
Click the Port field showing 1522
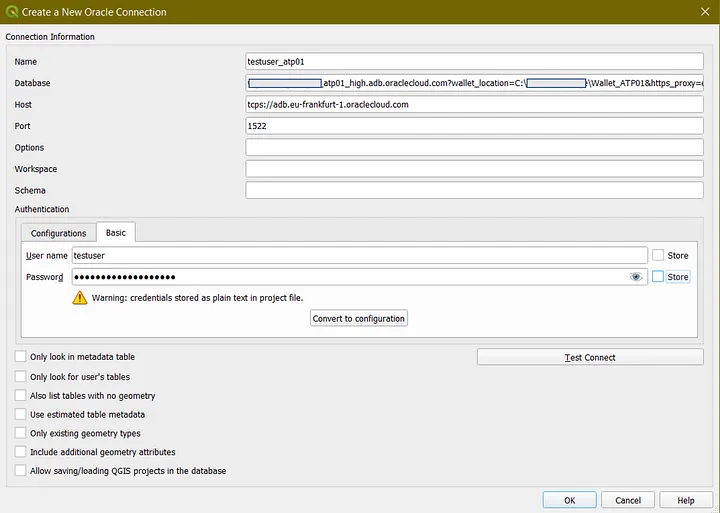click(474, 126)
